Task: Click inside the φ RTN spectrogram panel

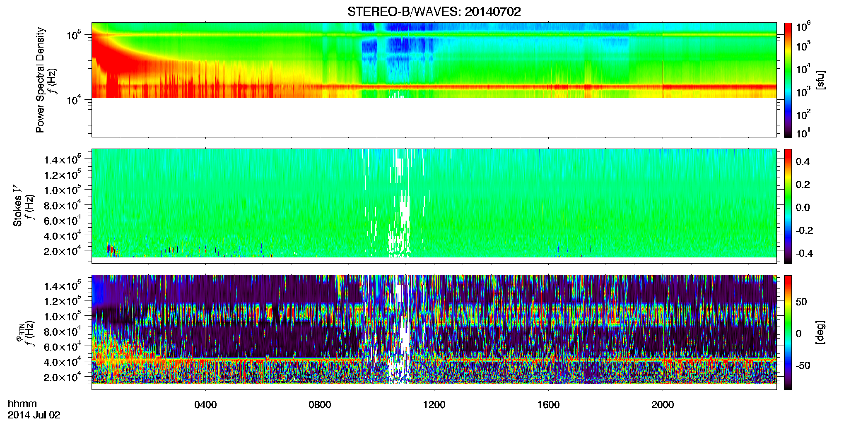Action: click(434, 332)
